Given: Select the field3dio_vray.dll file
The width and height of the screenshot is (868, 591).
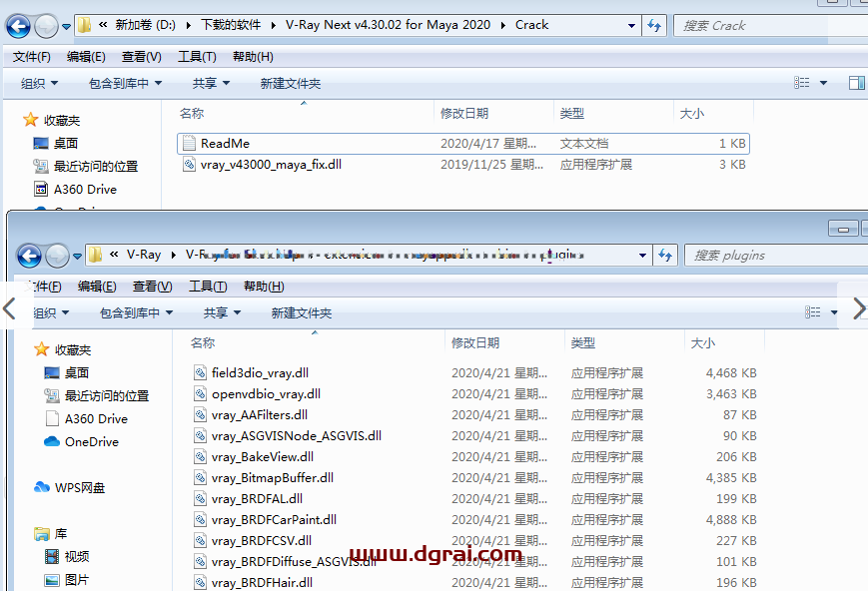Looking at the screenshot, I should coord(252,373).
